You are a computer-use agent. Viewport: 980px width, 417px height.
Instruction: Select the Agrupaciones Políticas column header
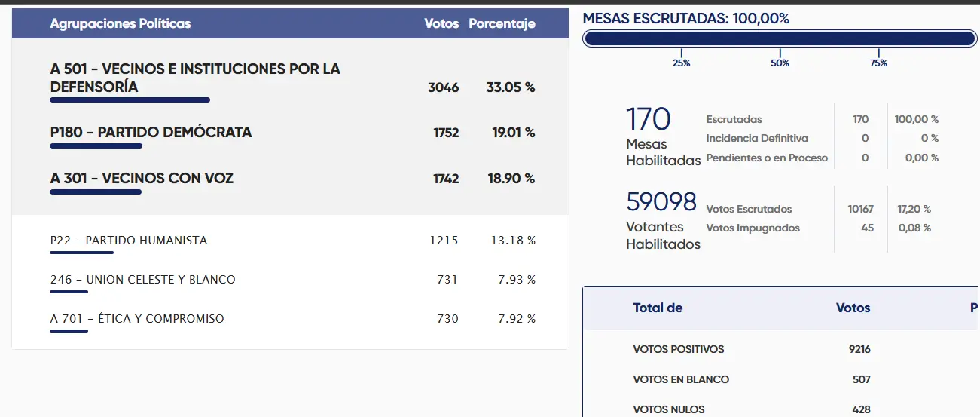pyautogui.click(x=121, y=23)
